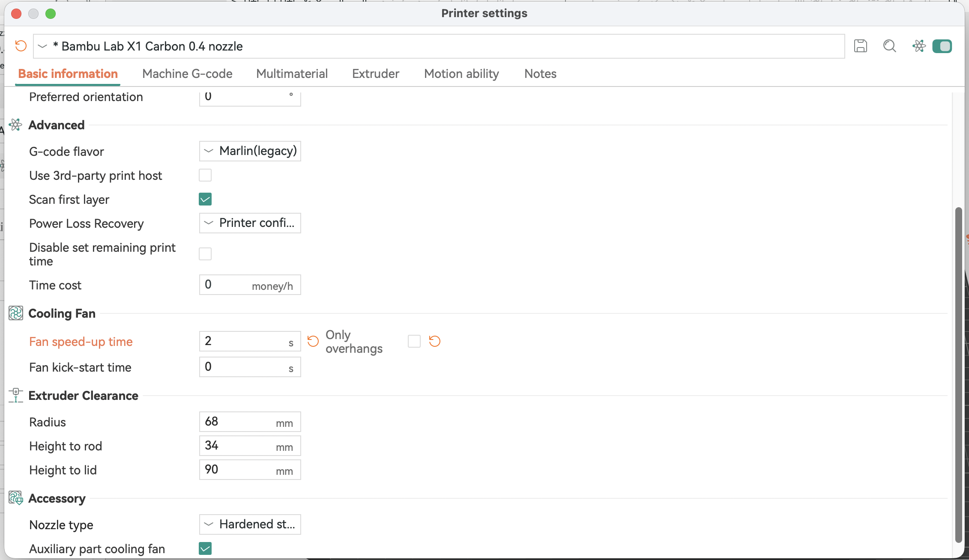The width and height of the screenshot is (969, 560).
Task: Click the Height to rod field
Action: click(250, 446)
